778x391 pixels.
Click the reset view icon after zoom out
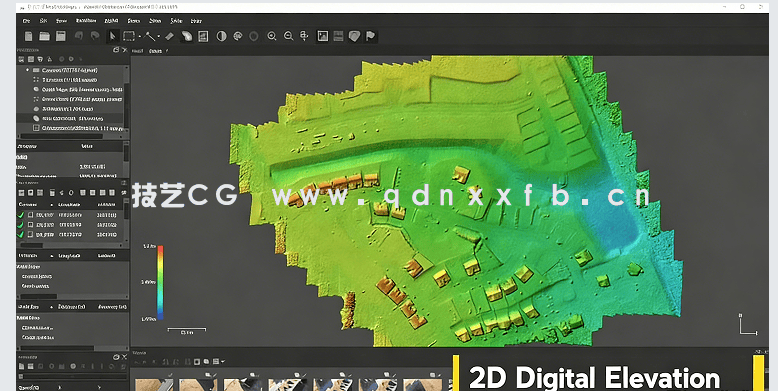[304, 36]
